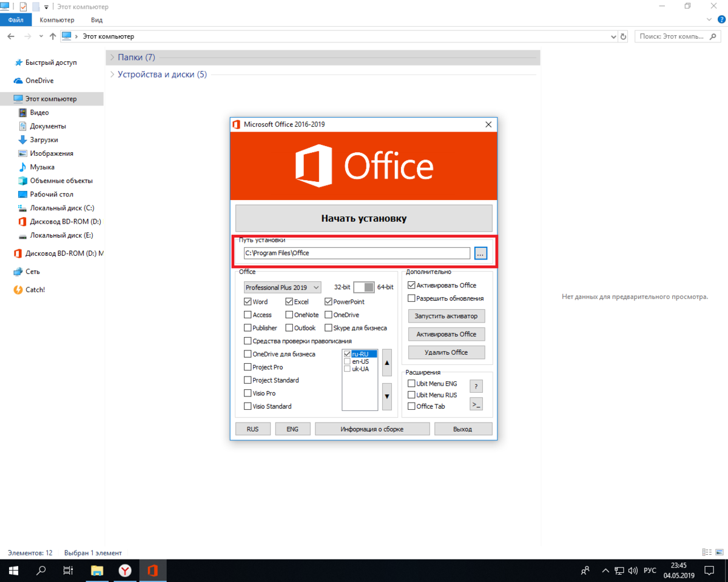
Task: Enable the Publisher checkbox
Action: [x=248, y=328]
